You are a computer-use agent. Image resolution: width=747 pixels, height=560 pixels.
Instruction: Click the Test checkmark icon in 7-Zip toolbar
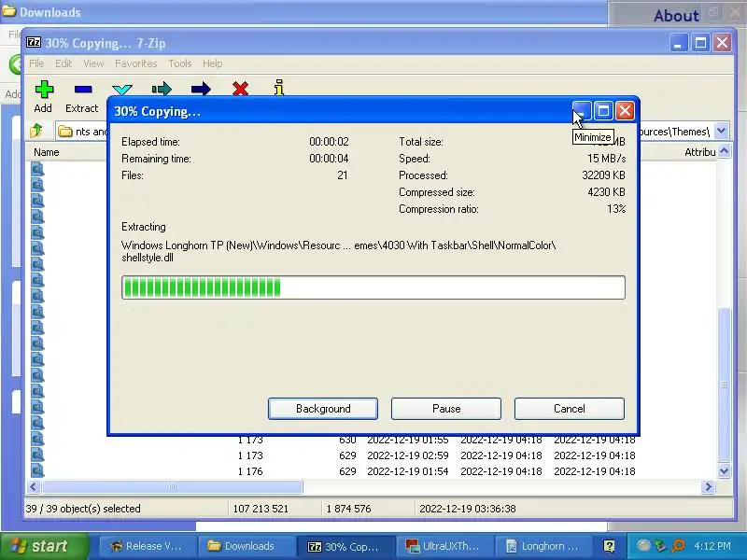tap(122, 90)
